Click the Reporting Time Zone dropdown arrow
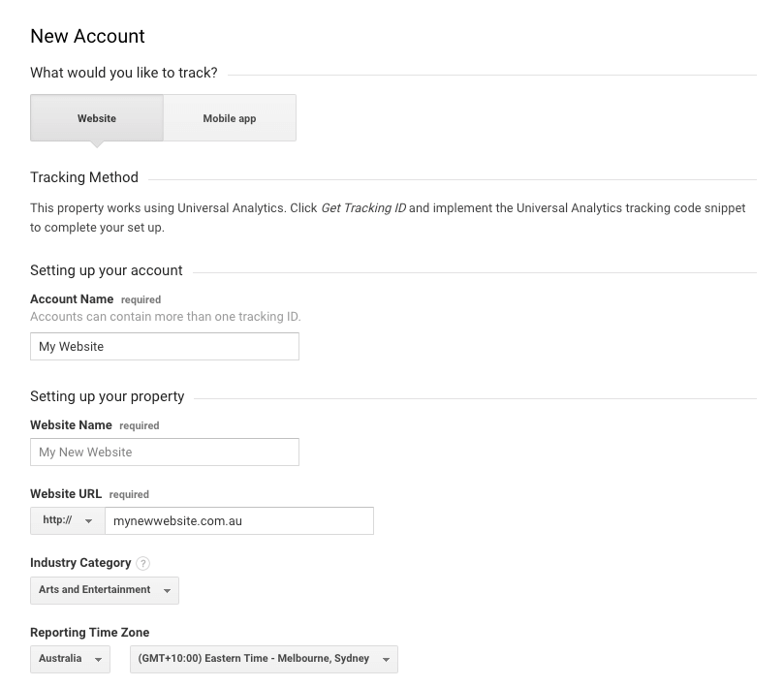This screenshot has width=784, height=687. pos(386,659)
